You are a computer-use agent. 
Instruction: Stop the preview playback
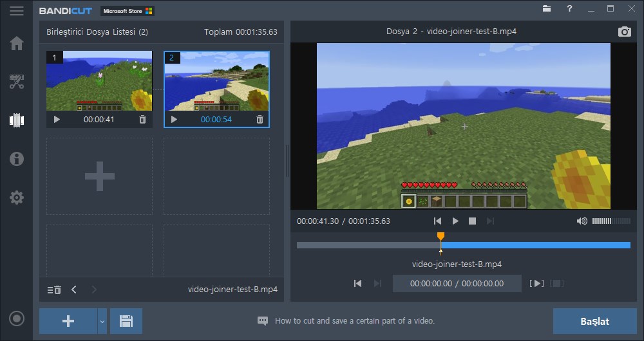pyautogui.click(x=472, y=221)
